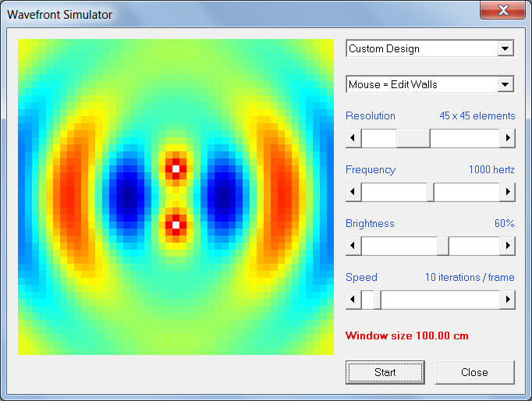Click Frequency slider right arrow

click(x=508, y=192)
